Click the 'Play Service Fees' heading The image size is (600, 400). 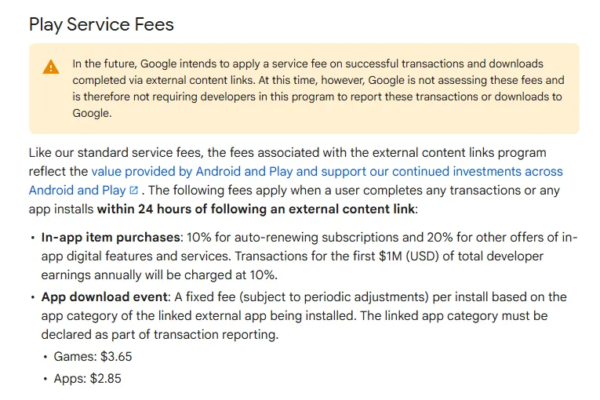(x=102, y=24)
